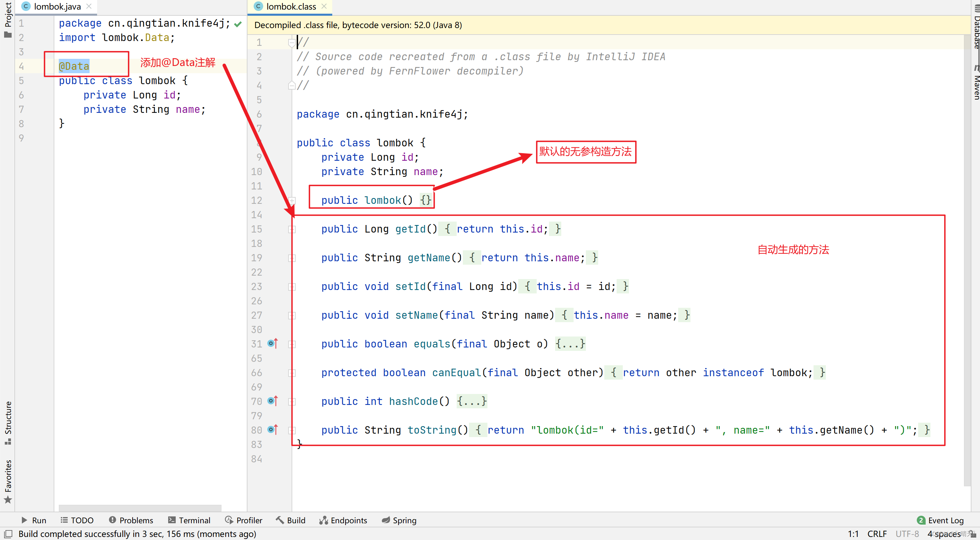Image resolution: width=980 pixels, height=540 pixels.
Task: Click the override gutter icon beside toString method
Action: [272, 430]
